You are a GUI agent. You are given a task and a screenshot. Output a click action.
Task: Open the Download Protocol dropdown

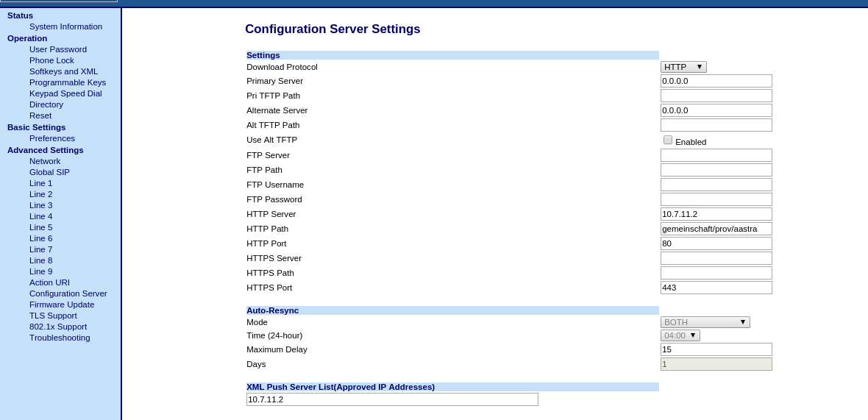pyautogui.click(x=683, y=67)
